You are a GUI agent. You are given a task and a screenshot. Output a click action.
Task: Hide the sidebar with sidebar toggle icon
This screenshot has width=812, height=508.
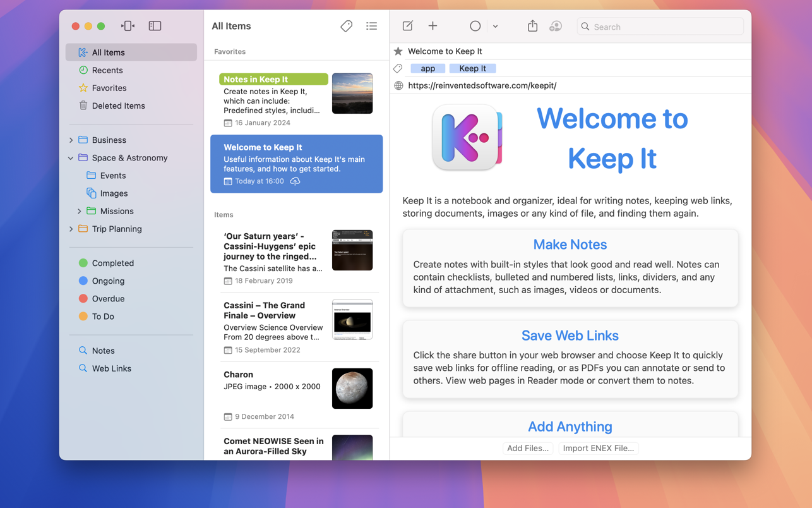pyautogui.click(x=155, y=26)
